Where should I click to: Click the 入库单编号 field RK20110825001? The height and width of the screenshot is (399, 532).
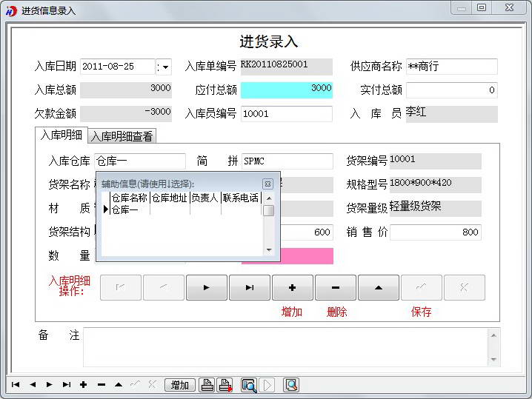286,67
